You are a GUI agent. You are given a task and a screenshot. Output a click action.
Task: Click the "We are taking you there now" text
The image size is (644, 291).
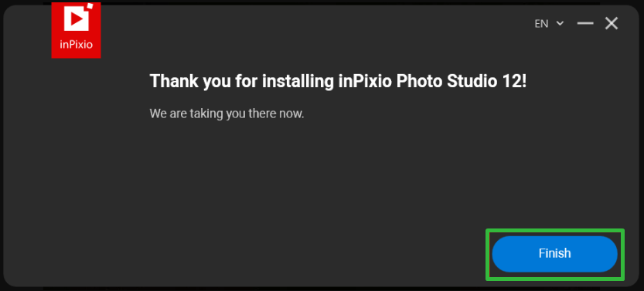pos(227,113)
